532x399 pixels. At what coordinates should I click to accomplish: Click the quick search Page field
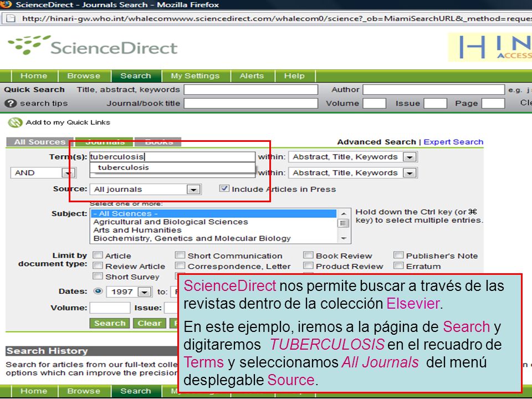click(493, 103)
